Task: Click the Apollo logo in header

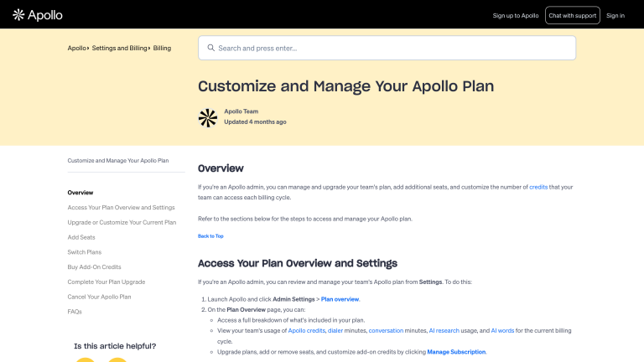Action: click(38, 15)
